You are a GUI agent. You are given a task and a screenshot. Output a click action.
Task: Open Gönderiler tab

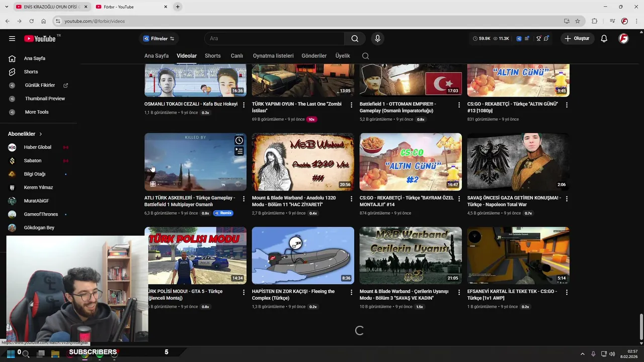pyautogui.click(x=314, y=56)
